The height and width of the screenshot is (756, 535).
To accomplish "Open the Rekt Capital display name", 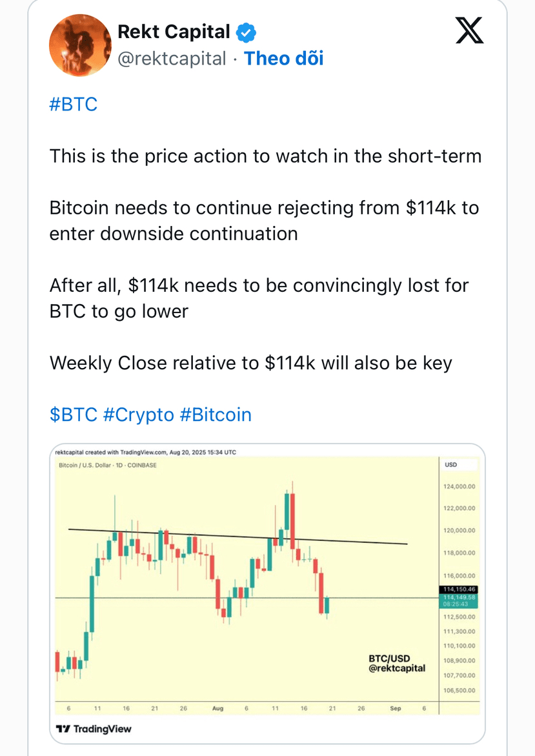I will (x=174, y=32).
